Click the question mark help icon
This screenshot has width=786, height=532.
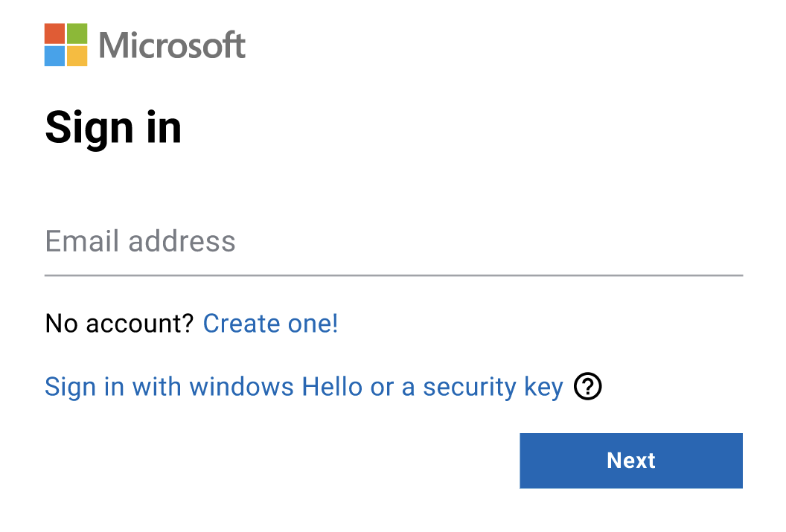pos(587,386)
